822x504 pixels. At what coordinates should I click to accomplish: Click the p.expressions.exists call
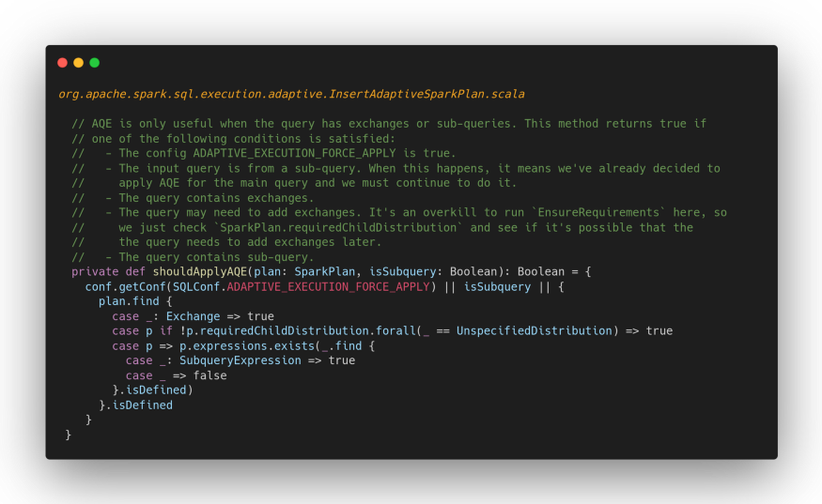click(247, 346)
